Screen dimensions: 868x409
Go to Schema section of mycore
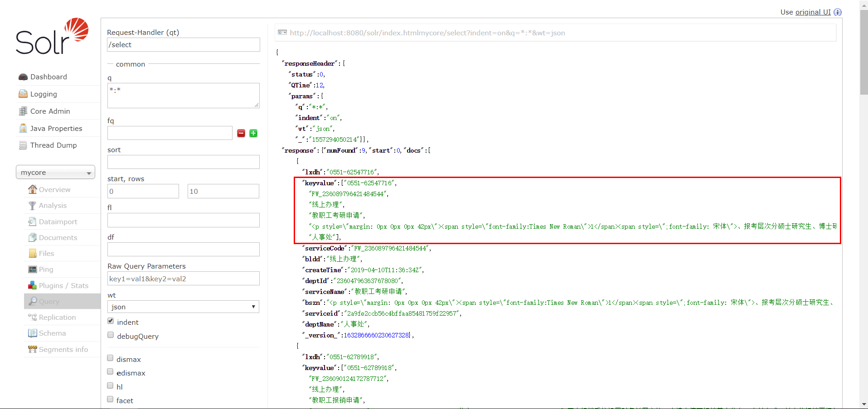pos(52,333)
